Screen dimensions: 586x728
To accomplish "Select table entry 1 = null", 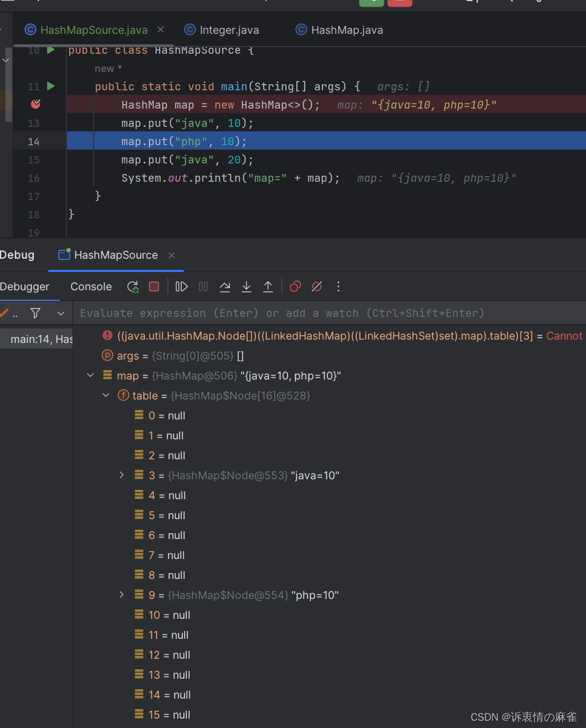I will pos(330,435).
